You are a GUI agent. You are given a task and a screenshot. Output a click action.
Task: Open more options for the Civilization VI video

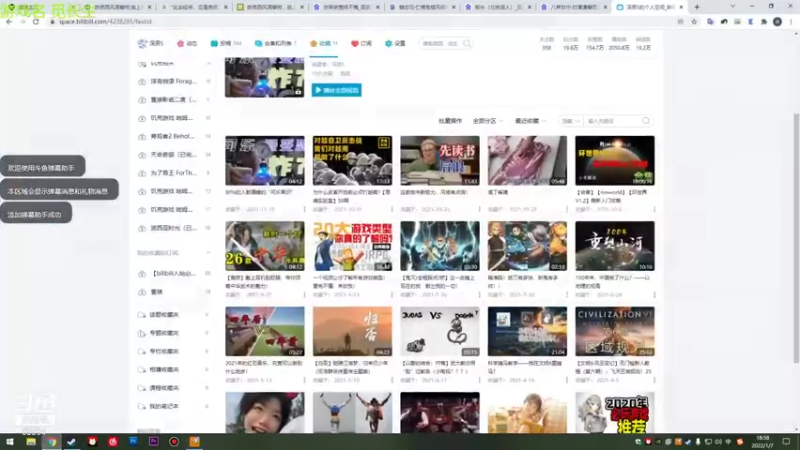654,380
